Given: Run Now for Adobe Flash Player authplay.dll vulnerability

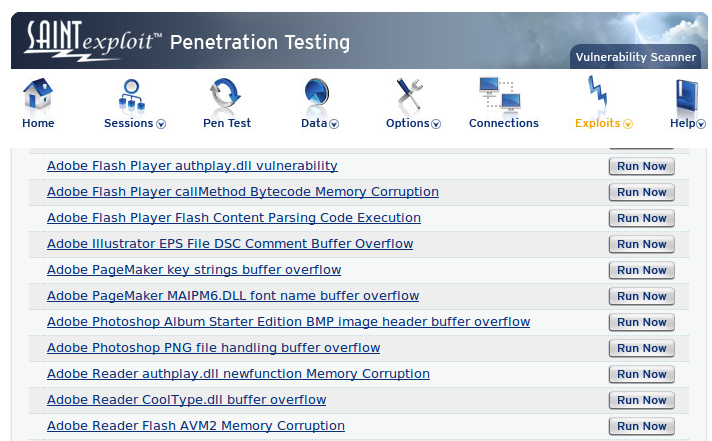Looking at the screenshot, I should [x=642, y=166].
